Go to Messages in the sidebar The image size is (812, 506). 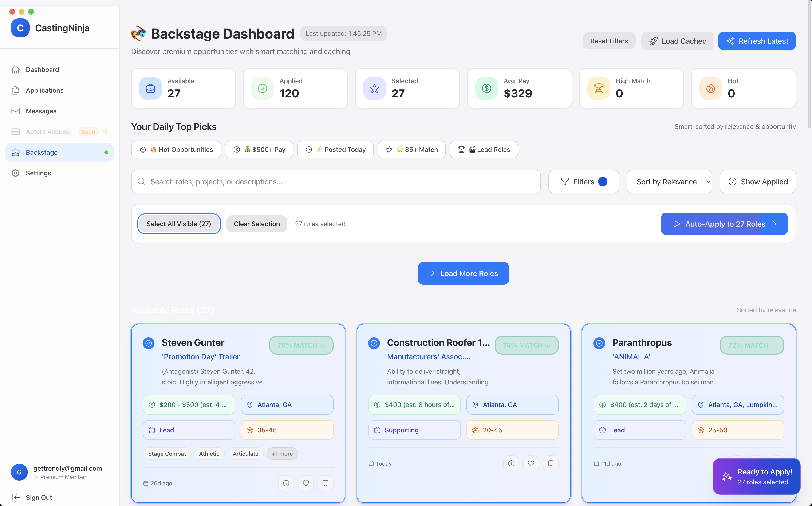coord(41,111)
